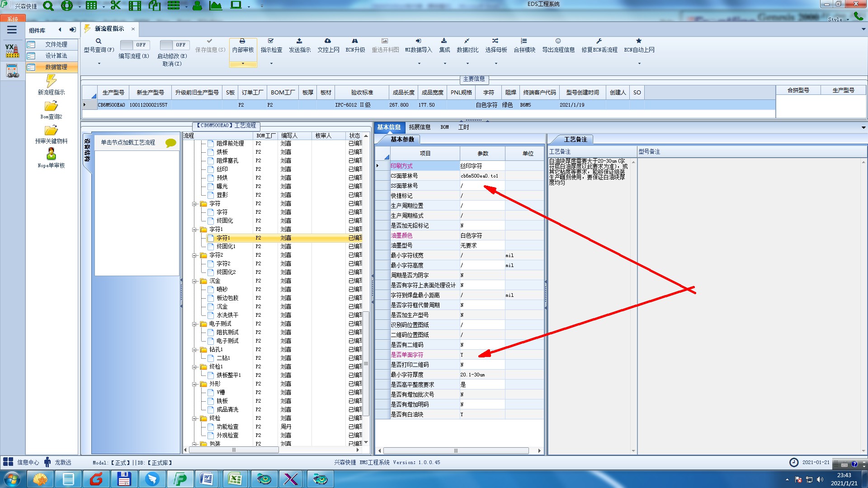Collapse the 电子测试 folder node
This screenshot has width=868, height=488.
(x=194, y=324)
